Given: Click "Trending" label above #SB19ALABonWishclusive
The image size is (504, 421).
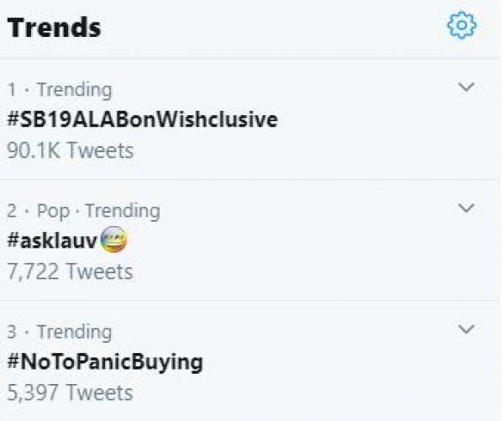Looking at the screenshot, I should coord(74,89).
